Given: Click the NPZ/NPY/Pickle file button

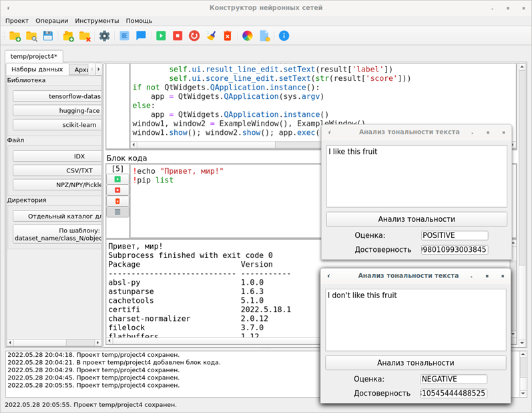Looking at the screenshot, I should 57,184.
